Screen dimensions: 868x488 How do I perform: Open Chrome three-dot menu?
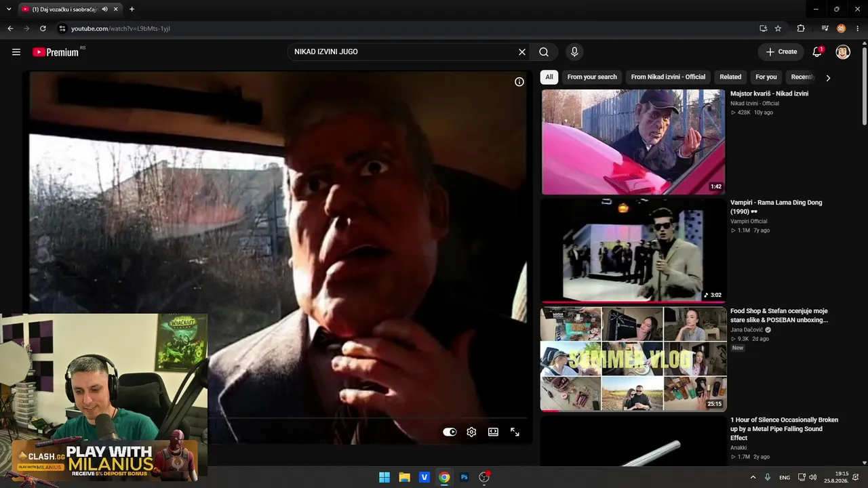click(857, 28)
